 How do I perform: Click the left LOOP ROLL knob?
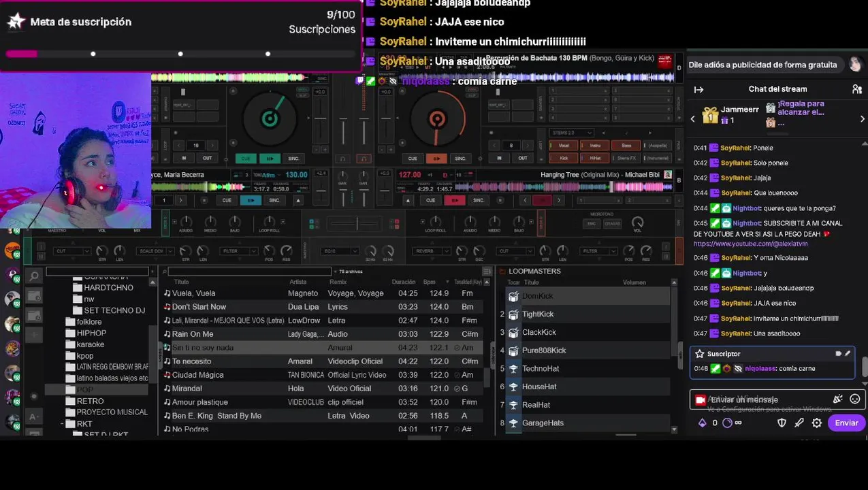tap(270, 222)
